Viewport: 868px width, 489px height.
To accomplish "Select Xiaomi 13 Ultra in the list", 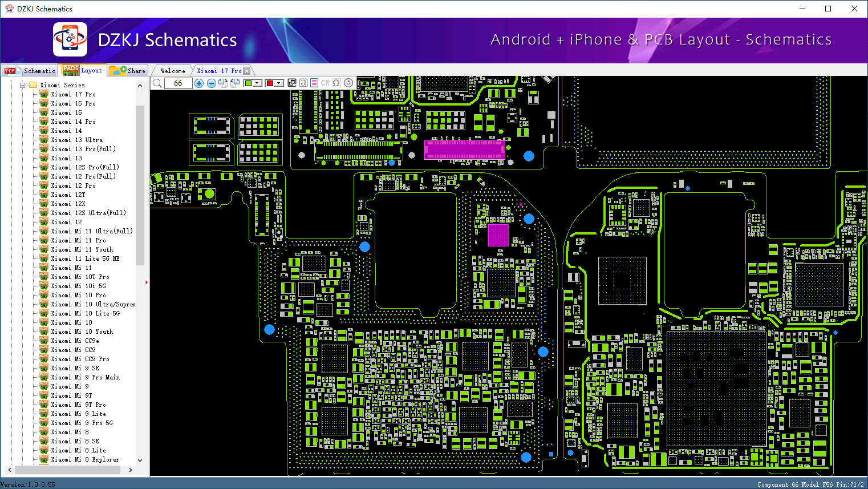I will pyautogui.click(x=77, y=140).
